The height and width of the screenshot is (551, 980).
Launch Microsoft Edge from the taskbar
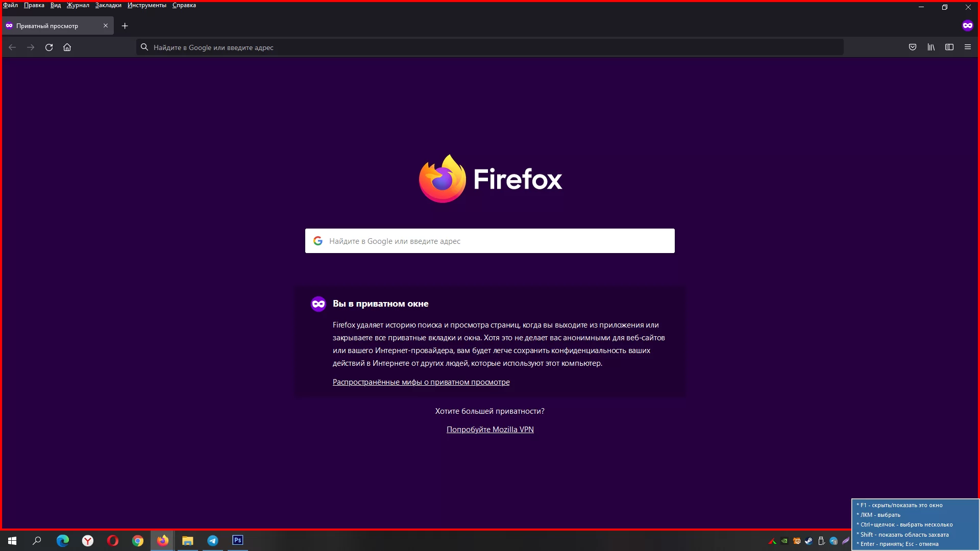62,541
